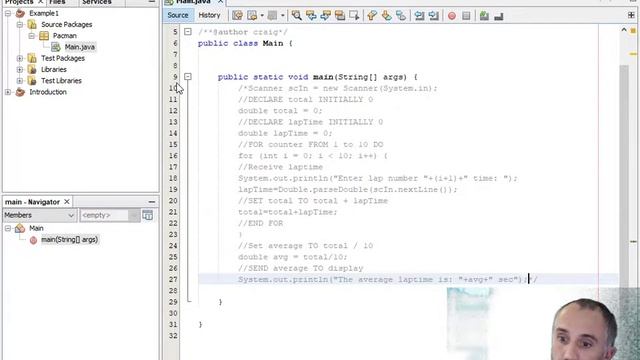Expand the Introduction project node
The height and width of the screenshot is (360, 640).
(8, 92)
